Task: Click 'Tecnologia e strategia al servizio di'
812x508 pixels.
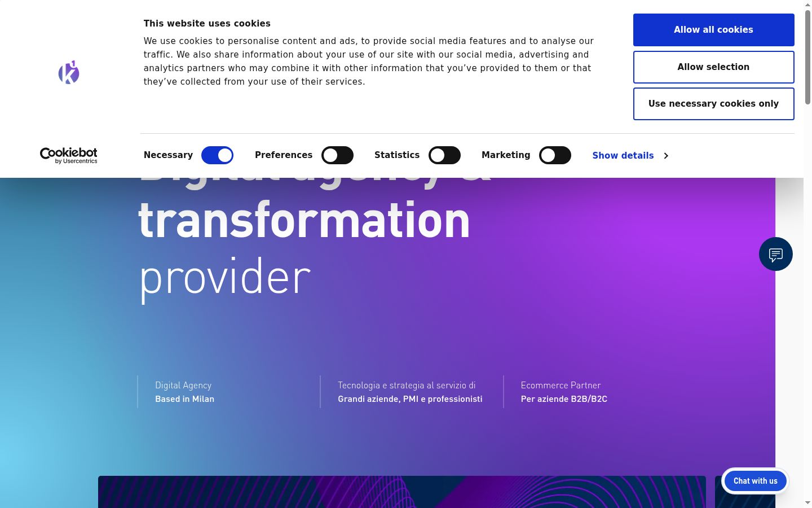Action: (407, 386)
